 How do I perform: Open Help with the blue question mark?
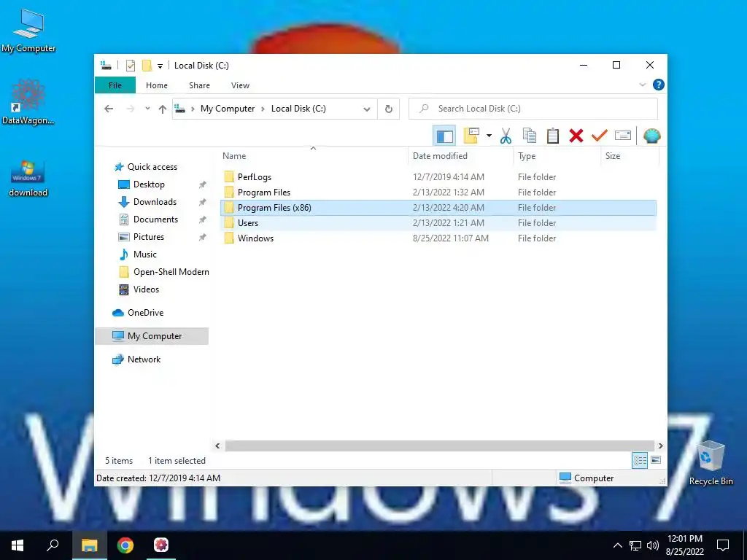click(659, 85)
